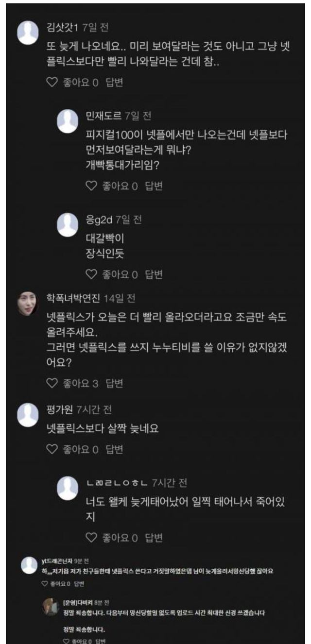Open reply box for 응g2d's comment

154,274
